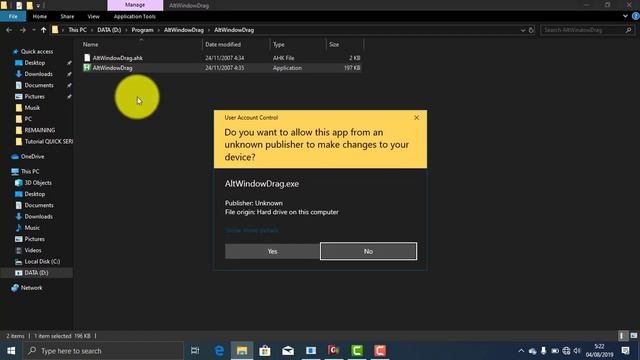The image size is (640, 360).
Task: Open the REMAINING folder in sidebar
Action: (x=40, y=130)
